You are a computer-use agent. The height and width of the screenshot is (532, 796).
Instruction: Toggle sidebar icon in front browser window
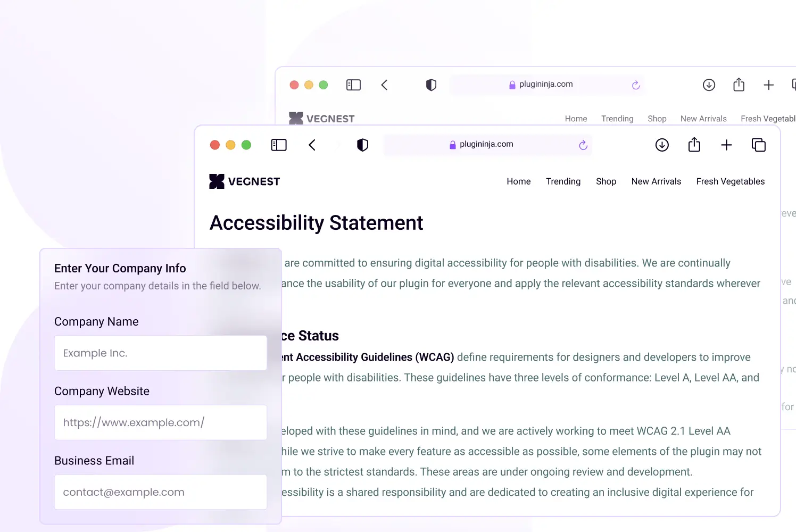(279, 145)
